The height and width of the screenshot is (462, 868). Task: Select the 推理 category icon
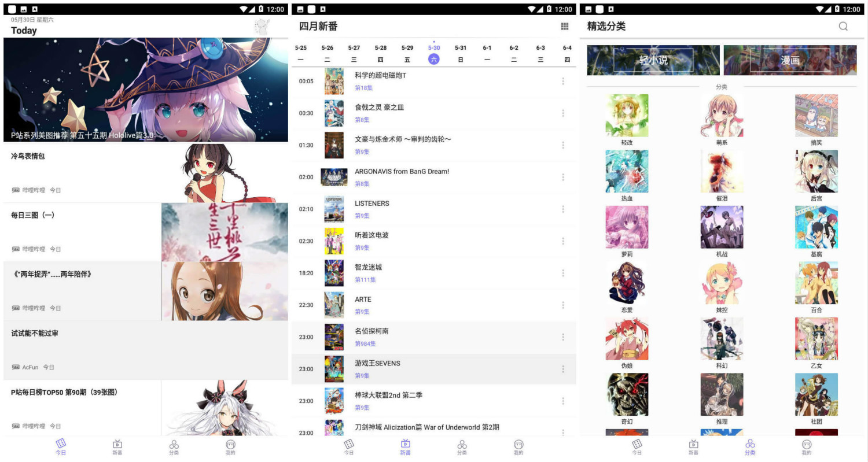(722, 394)
